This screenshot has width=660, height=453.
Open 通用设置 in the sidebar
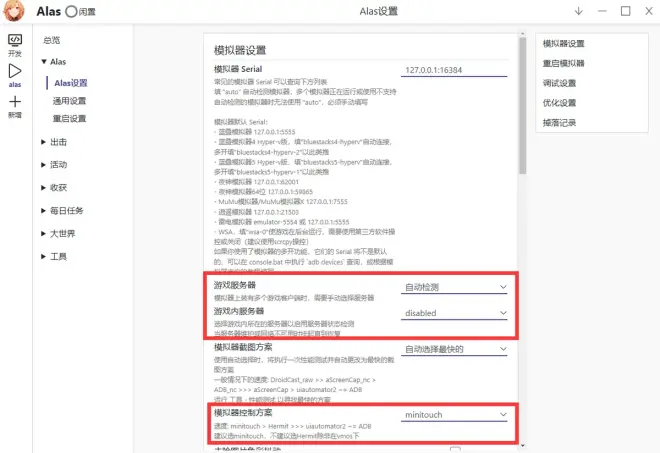(69, 101)
